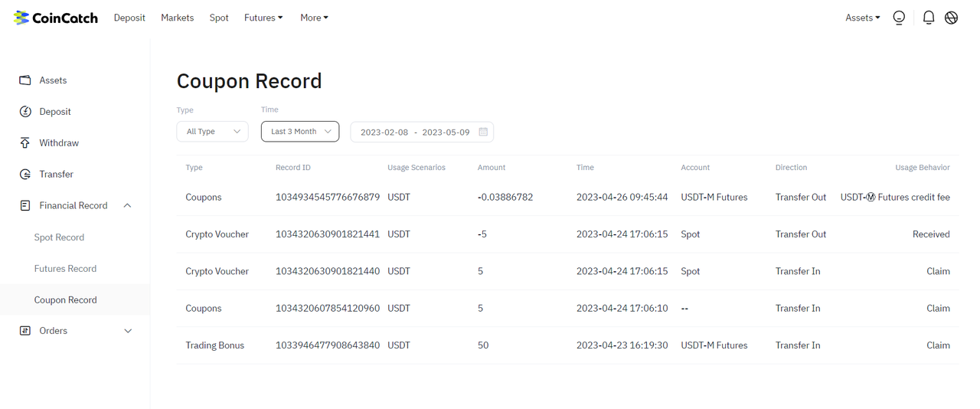Click the Withdraw icon in sidebar

coord(25,143)
